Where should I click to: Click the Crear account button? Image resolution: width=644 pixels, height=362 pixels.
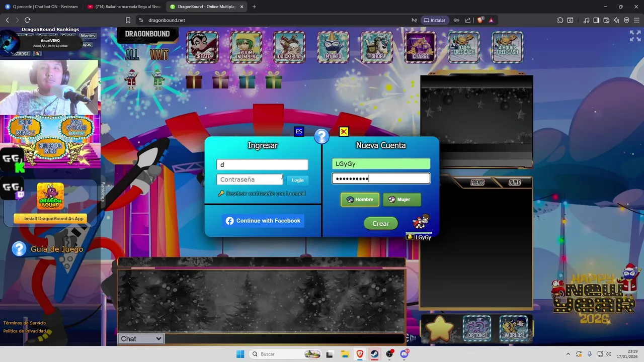380,224
